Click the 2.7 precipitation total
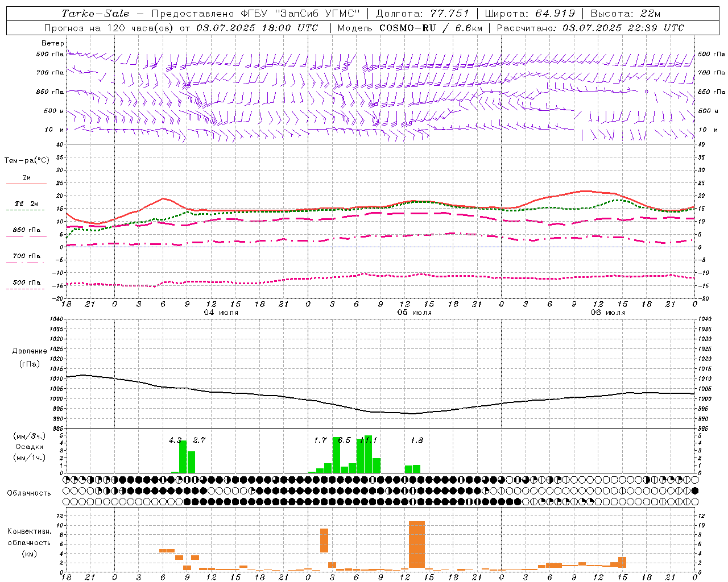Image resolution: width=728 pixels, height=582 pixels. tap(199, 440)
